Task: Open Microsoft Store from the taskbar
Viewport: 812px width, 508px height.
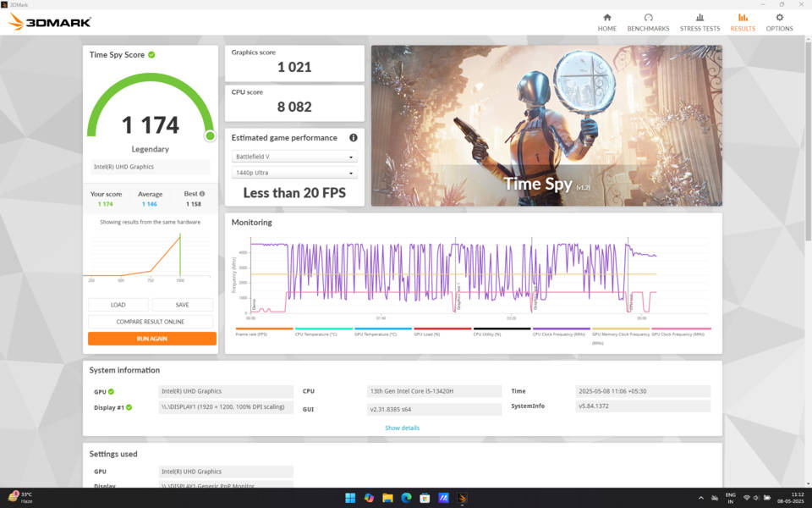Action: [425, 498]
